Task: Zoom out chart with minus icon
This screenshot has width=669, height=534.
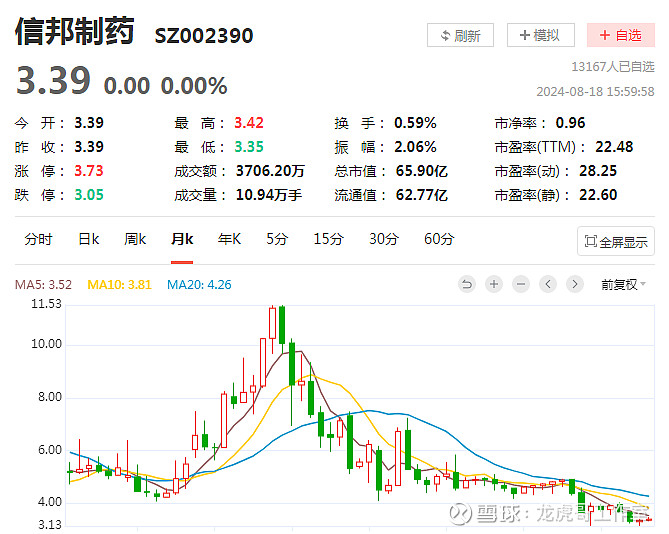Action: 521,284
